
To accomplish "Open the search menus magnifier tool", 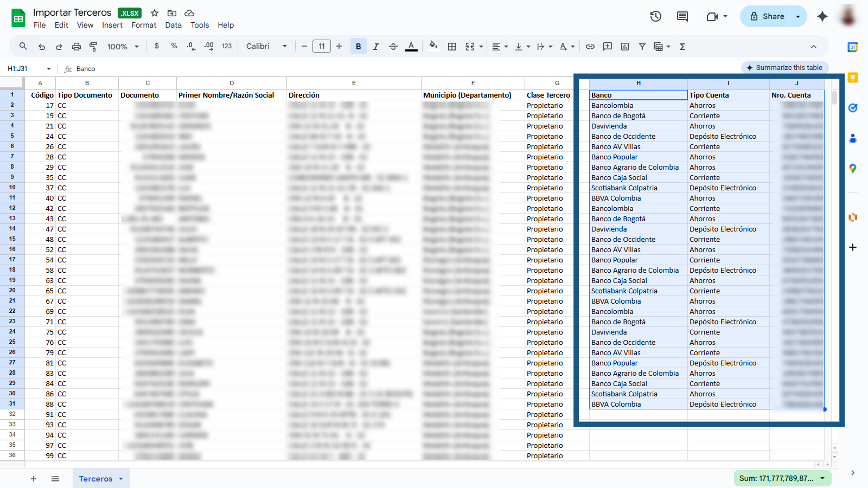I will point(23,47).
